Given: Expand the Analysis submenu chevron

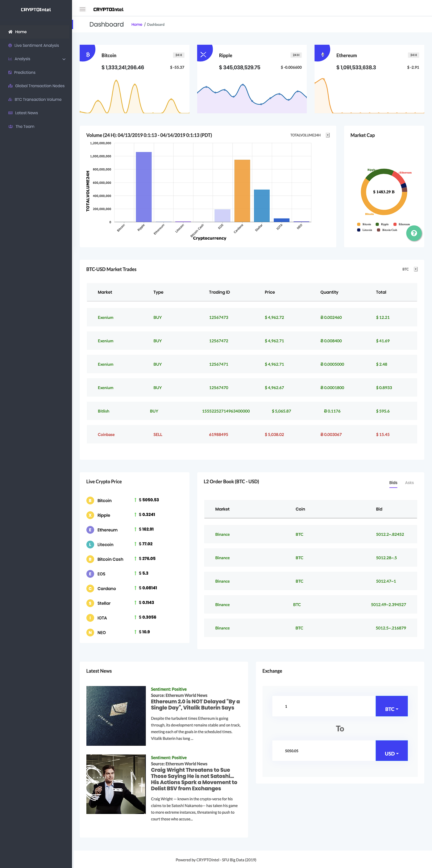Looking at the screenshot, I should pyautogui.click(x=64, y=59).
